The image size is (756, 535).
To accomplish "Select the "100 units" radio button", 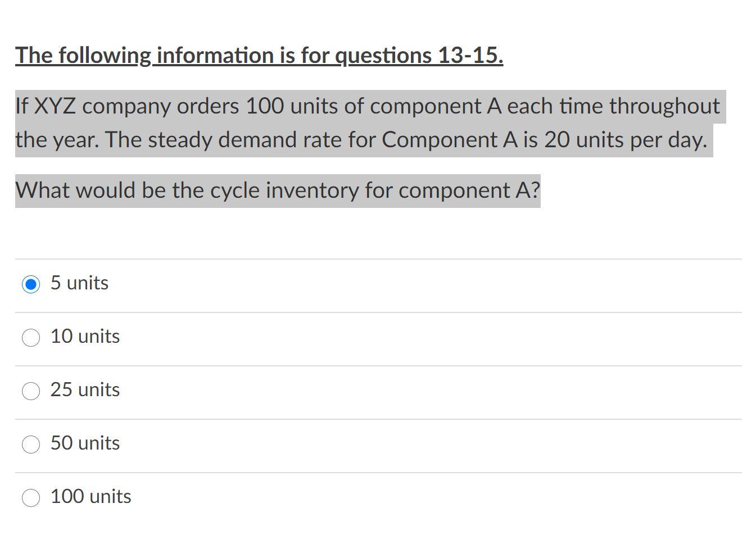I will pos(31,497).
